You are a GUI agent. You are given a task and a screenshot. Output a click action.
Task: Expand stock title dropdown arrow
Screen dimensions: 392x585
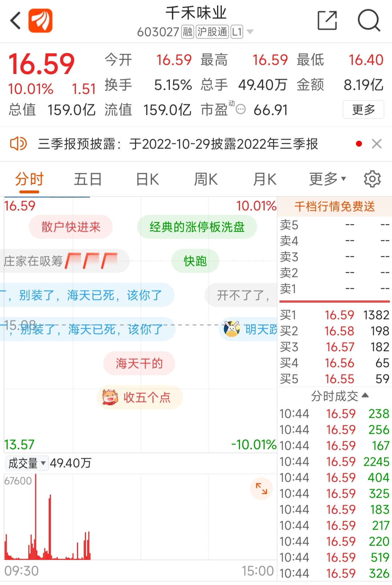250,32
